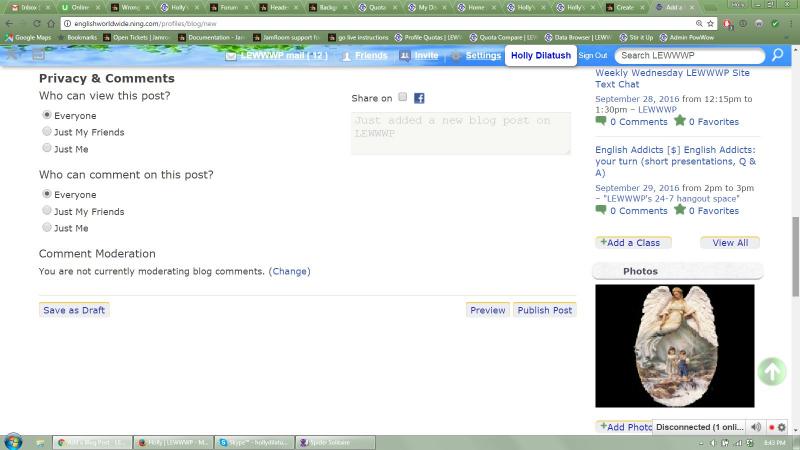Click in the Search LEWWWP field
Screen dimensions: 800x450
pyautogui.click(x=690, y=55)
